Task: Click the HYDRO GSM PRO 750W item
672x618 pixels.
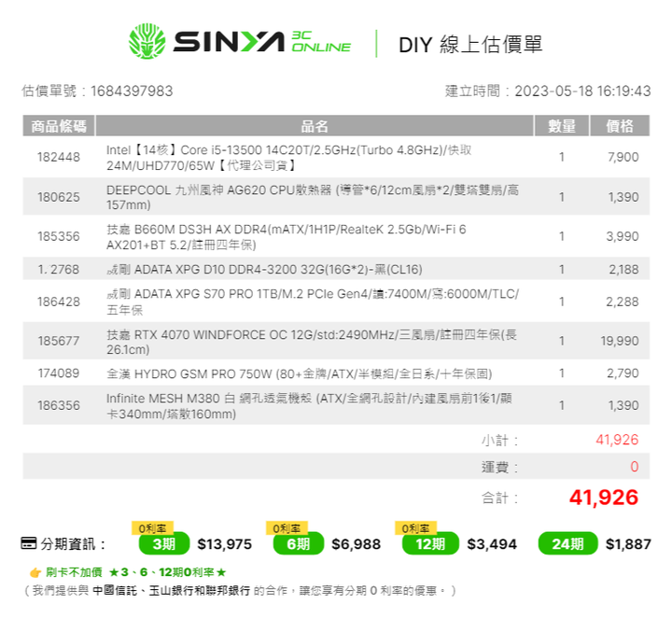Action: (300, 374)
